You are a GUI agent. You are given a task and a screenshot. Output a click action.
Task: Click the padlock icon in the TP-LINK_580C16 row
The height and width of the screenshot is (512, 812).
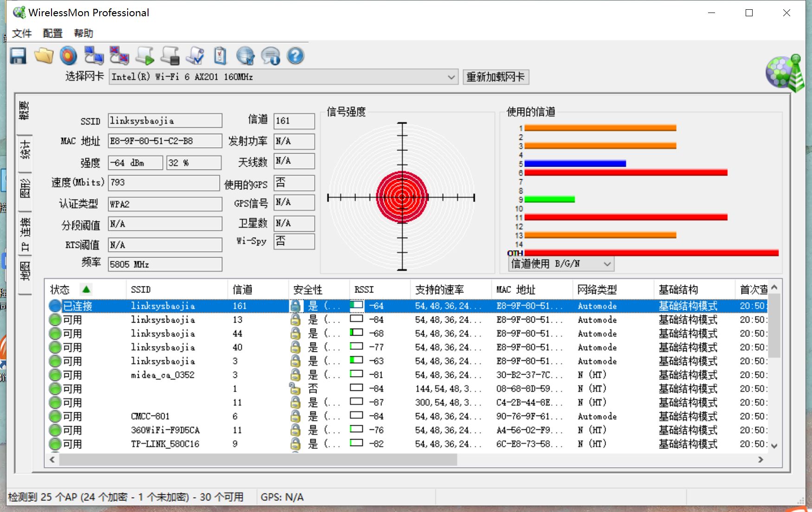(295, 444)
